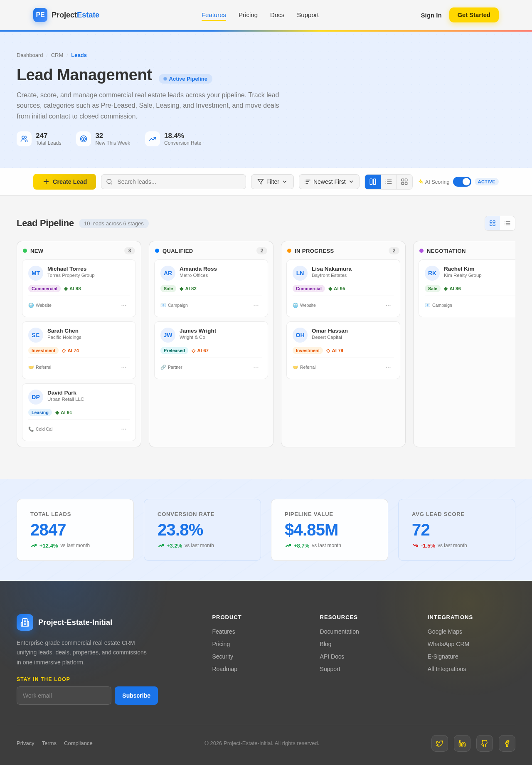Screen dimensions: 532x765
Task: Open the Pricing nav item
Action: [x=248, y=15]
